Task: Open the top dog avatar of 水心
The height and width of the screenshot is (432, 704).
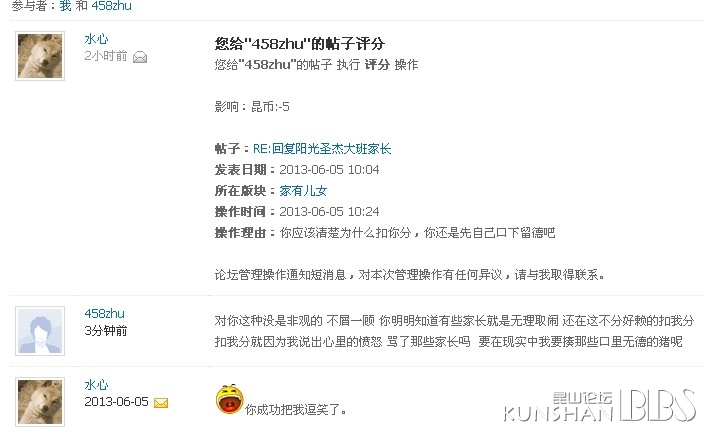Action: click(40, 56)
